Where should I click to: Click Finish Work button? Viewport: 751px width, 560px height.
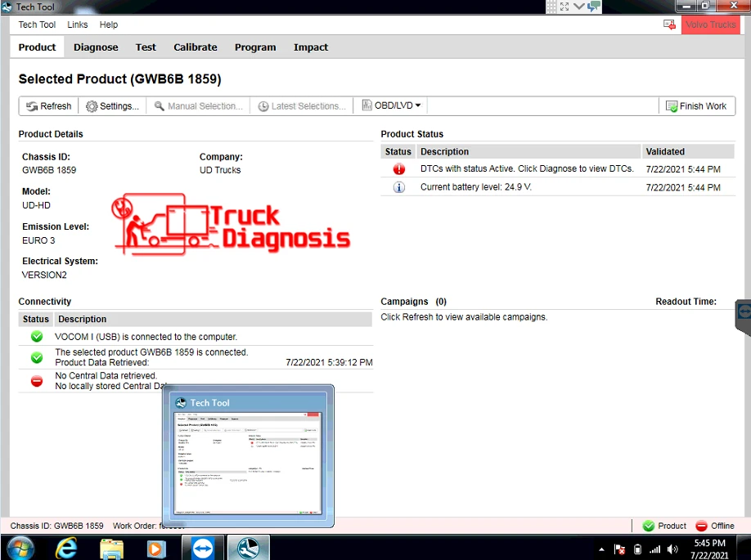696,106
